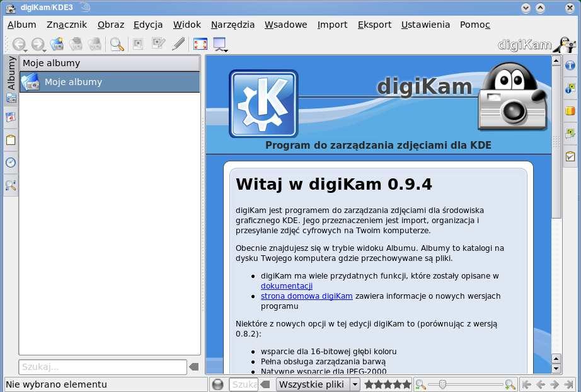The width and height of the screenshot is (581, 392).
Task: Go to previous item arrow in status bar
Action: pos(541,384)
